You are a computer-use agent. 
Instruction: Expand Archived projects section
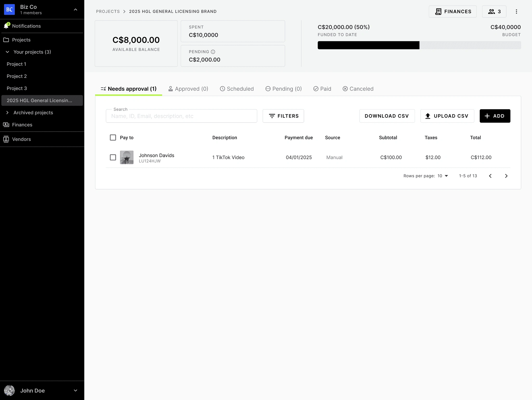pyautogui.click(x=8, y=113)
